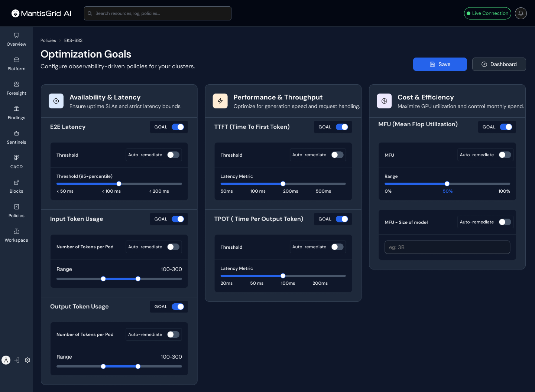Open Blocks from the sidebar

coord(16,186)
